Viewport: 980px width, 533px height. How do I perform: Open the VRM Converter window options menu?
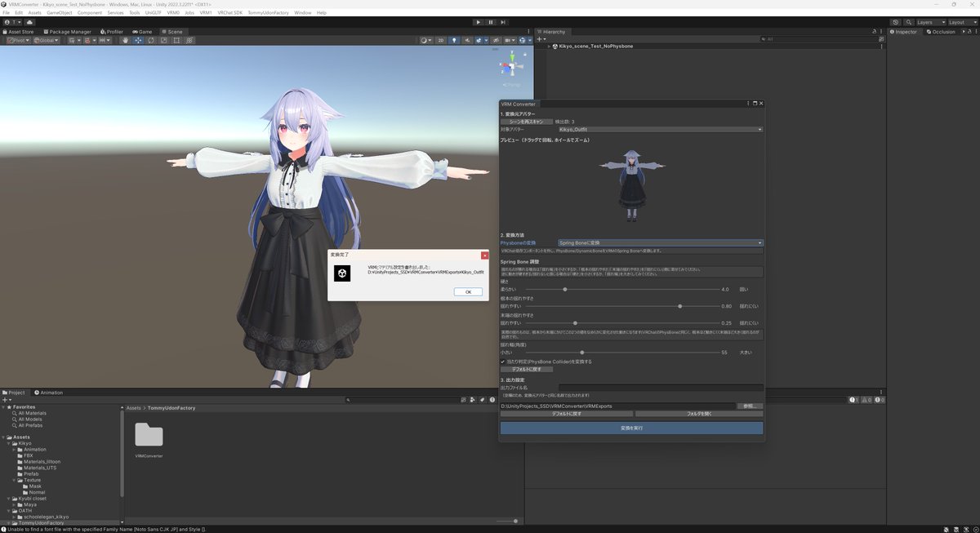click(x=748, y=104)
